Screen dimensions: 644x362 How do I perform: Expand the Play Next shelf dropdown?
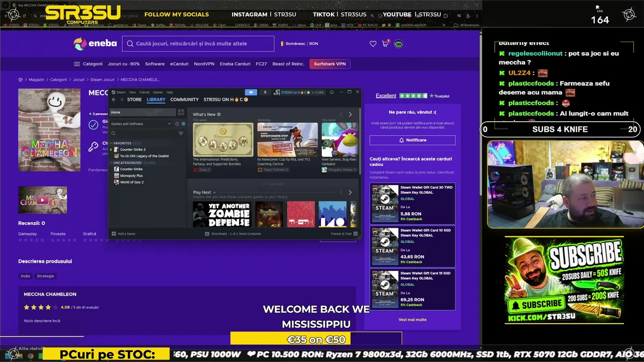pos(214,192)
